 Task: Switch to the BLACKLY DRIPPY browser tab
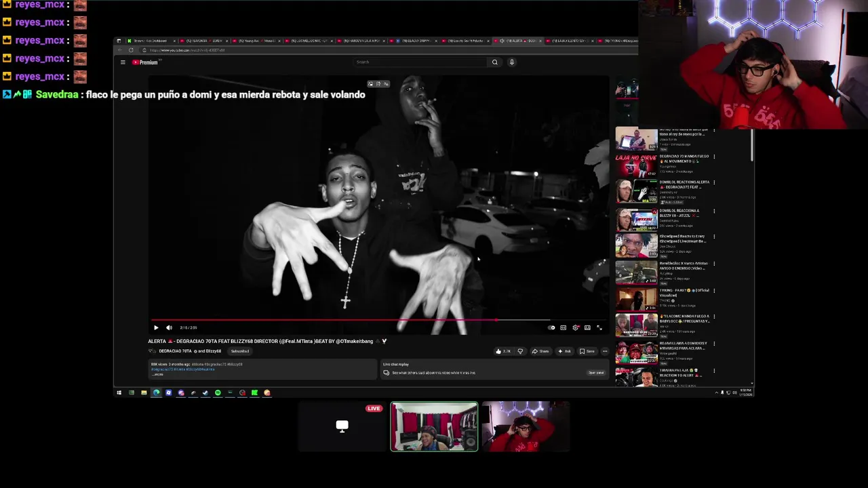(x=415, y=41)
